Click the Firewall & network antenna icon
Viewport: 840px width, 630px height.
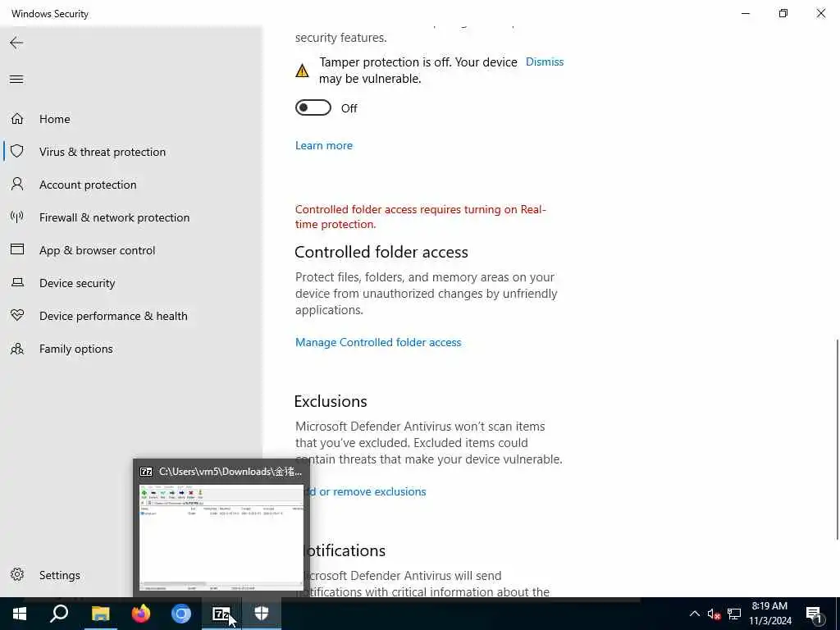pyautogui.click(x=17, y=217)
